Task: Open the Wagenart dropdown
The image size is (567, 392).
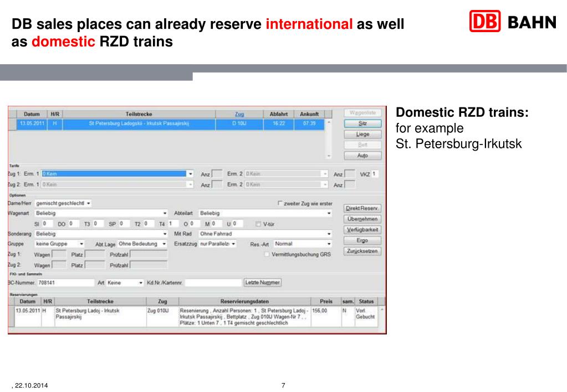Action: tap(165, 214)
